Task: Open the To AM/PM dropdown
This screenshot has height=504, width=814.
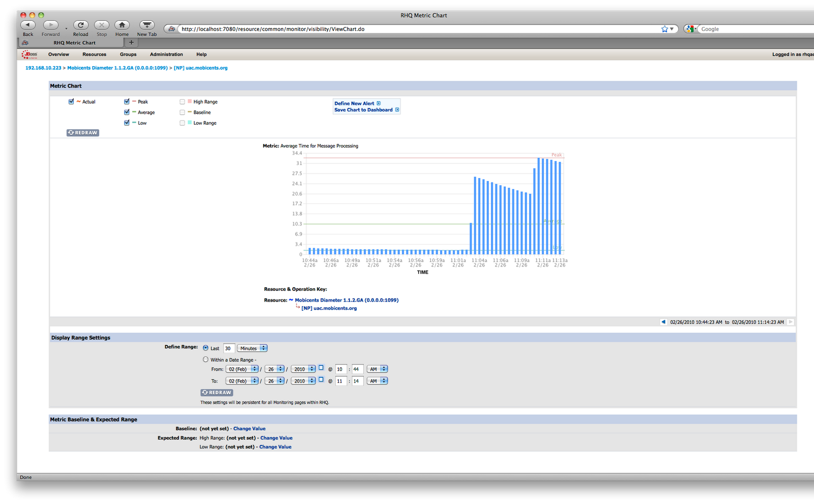Action: click(x=377, y=381)
